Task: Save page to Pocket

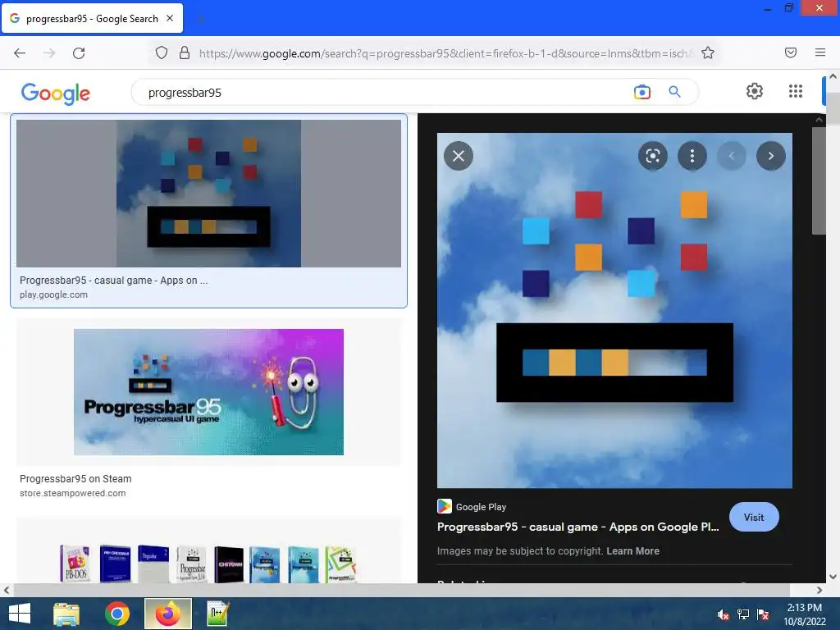Action: [x=791, y=52]
